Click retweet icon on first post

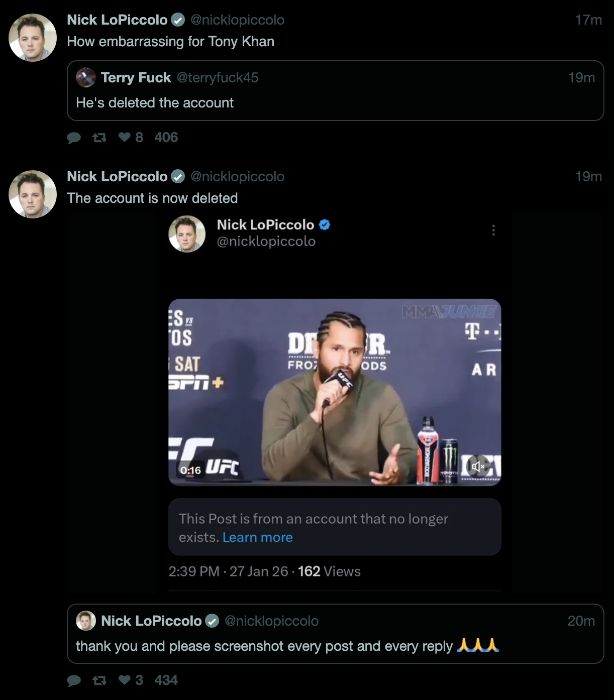pyautogui.click(x=99, y=138)
